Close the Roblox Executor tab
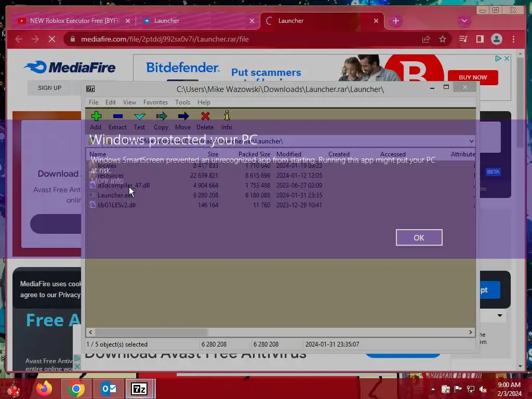The width and height of the screenshot is (532, 399). tap(128, 21)
